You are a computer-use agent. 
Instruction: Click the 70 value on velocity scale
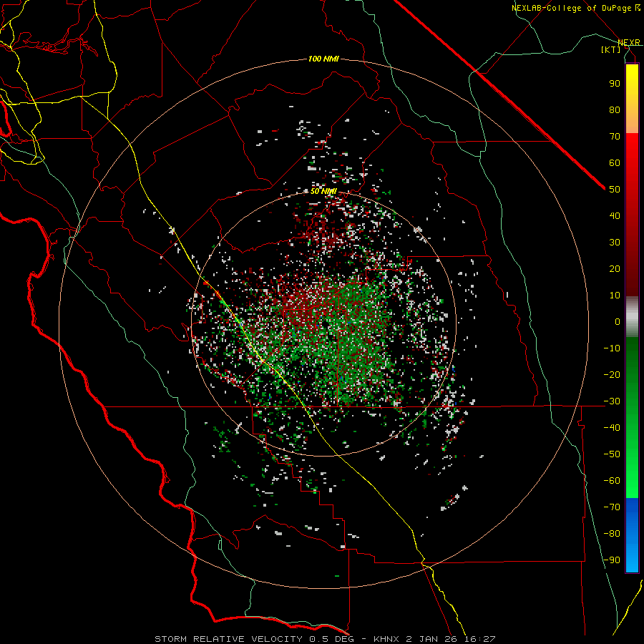tap(615, 137)
